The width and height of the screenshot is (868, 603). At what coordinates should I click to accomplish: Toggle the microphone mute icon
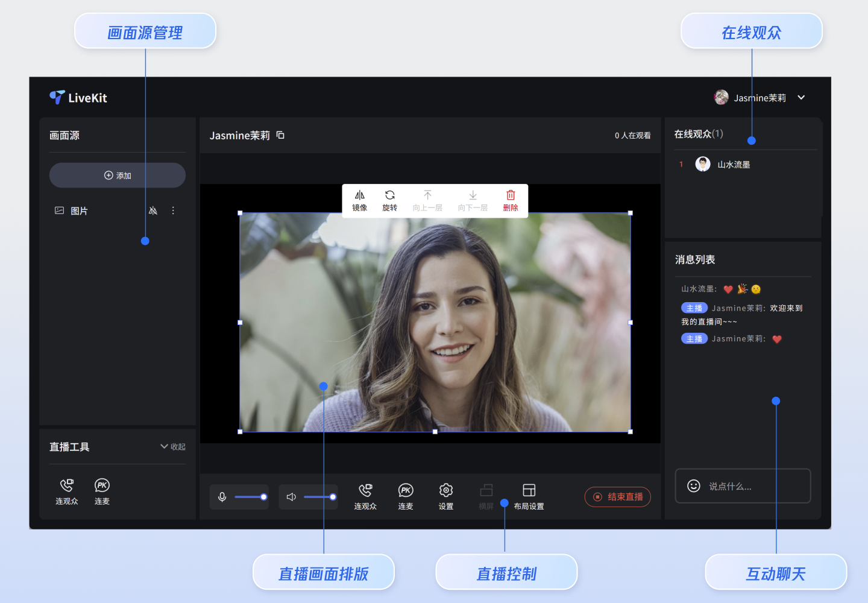[222, 497]
